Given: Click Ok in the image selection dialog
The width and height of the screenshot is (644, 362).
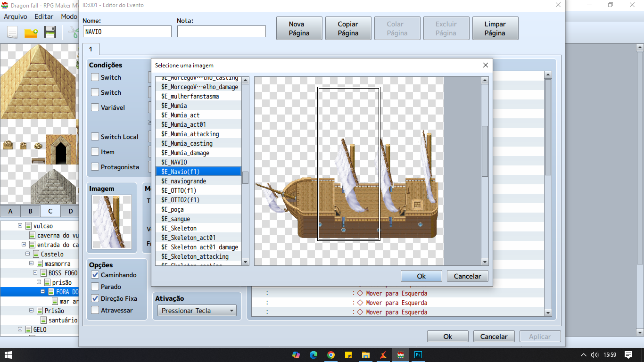Looking at the screenshot, I should pos(421,276).
